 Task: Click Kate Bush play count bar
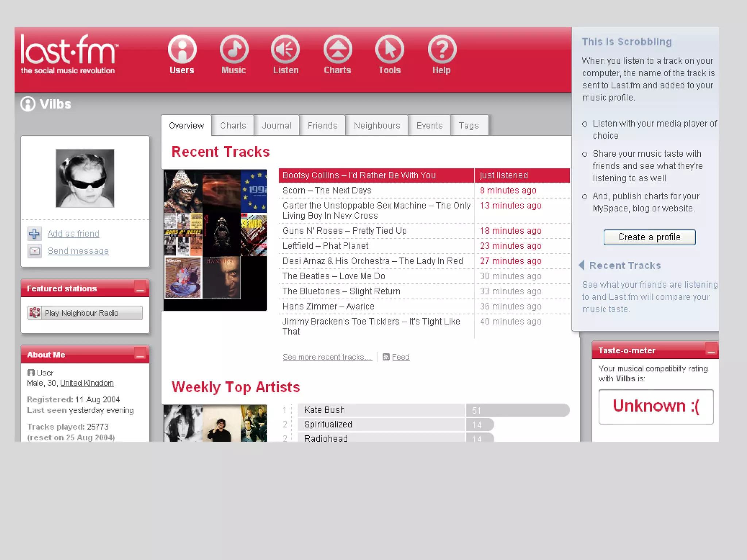click(x=517, y=410)
